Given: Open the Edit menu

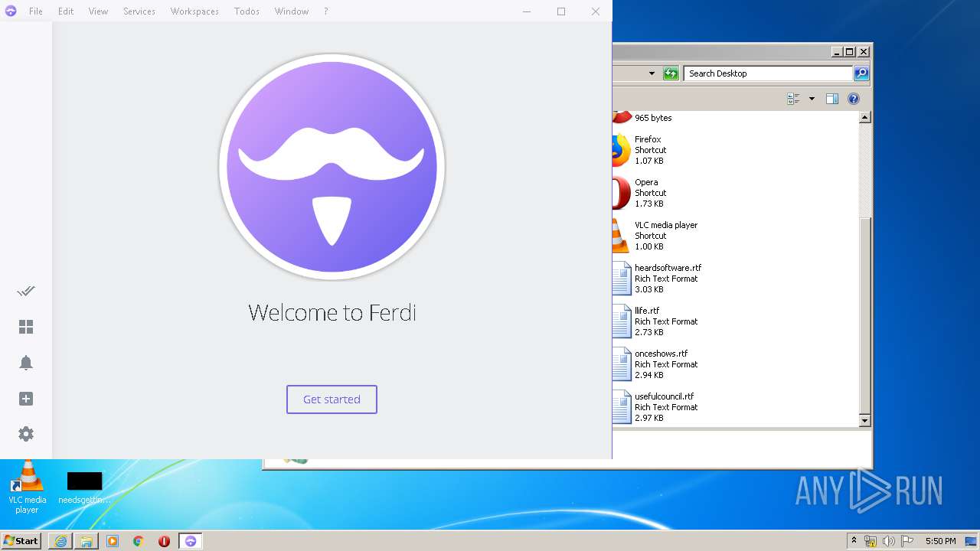Looking at the screenshot, I should tap(66, 11).
